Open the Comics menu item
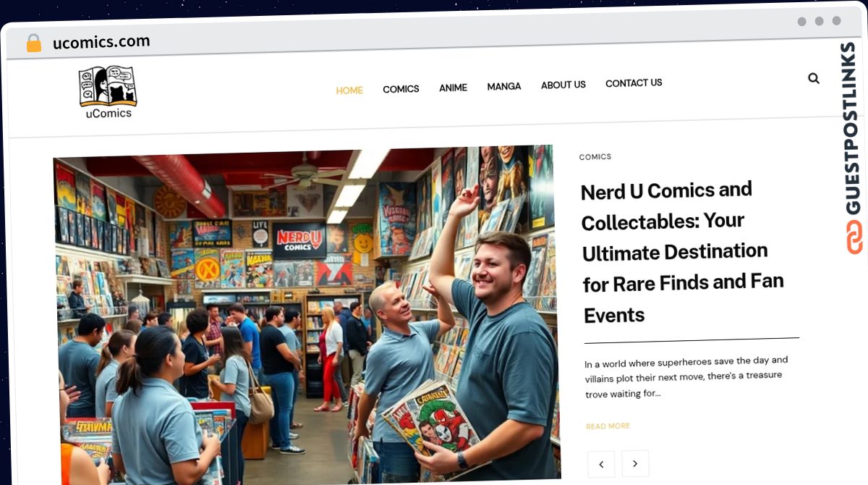The width and height of the screenshot is (868, 485). pos(401,89)
